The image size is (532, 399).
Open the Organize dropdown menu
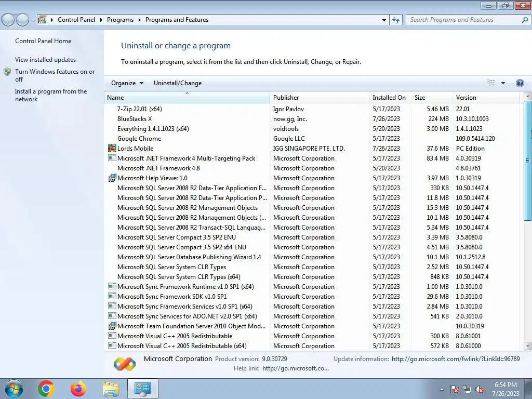[x=127, y=83]
